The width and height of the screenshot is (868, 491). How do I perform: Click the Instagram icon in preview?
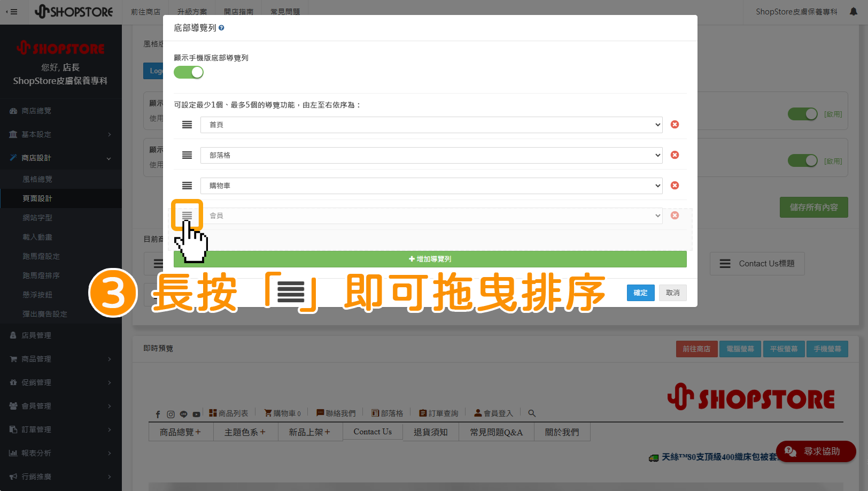tap(170, 414)
